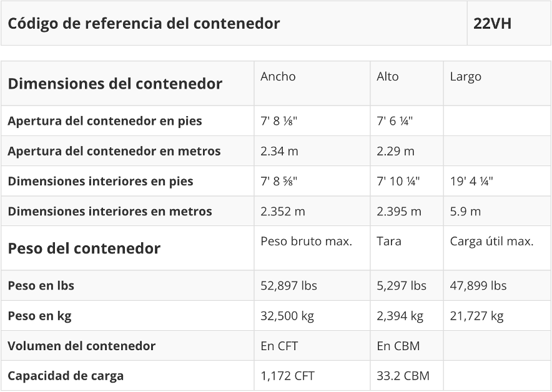Viewport: 552px width, 392px height.
Task: Click the 2,394 kg tare weight cell
Action: pyautogui.click(x=400, y=316)
